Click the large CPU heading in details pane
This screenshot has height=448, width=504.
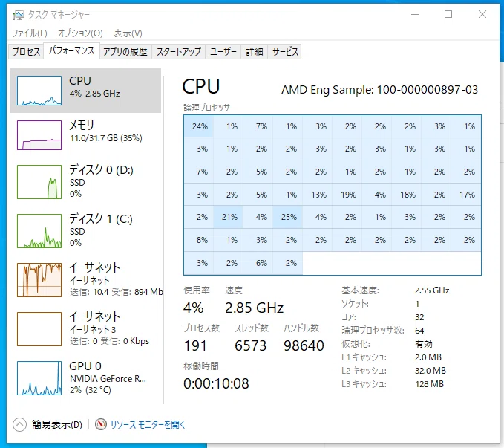point(201,87)
